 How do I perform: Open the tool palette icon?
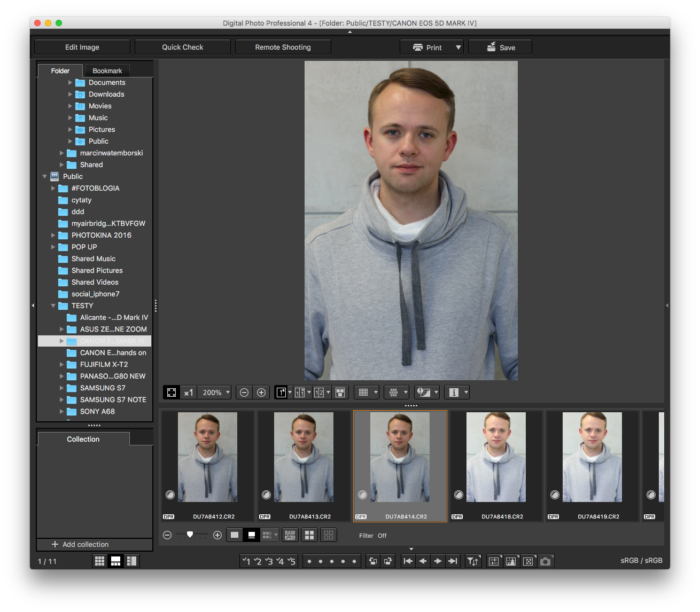[x=494, y=561]
